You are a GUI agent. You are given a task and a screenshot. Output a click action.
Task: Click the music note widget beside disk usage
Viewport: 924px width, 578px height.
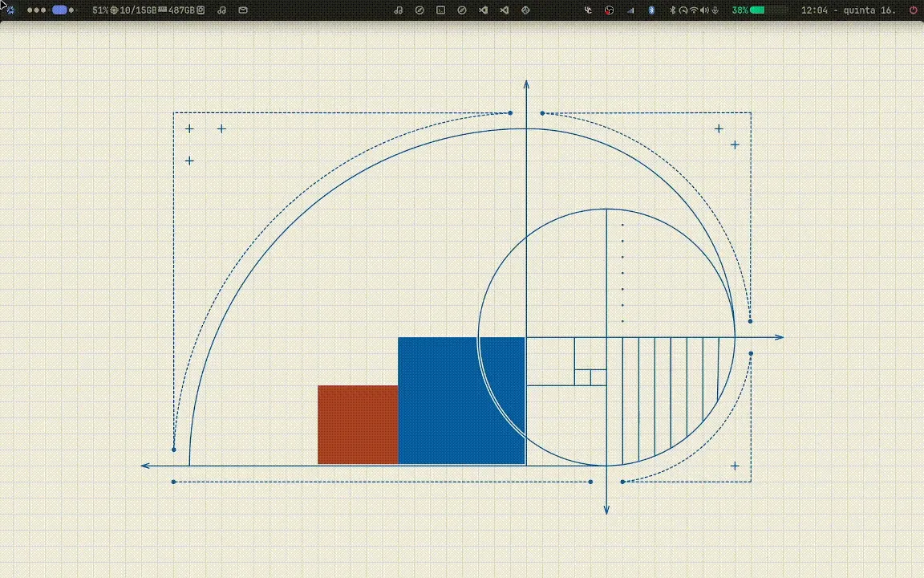pos(221,10)
